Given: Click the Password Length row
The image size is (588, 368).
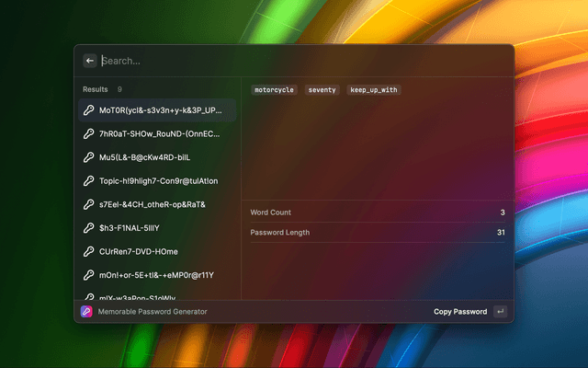Looking at the screenshot, I should [x=377, y=233].
